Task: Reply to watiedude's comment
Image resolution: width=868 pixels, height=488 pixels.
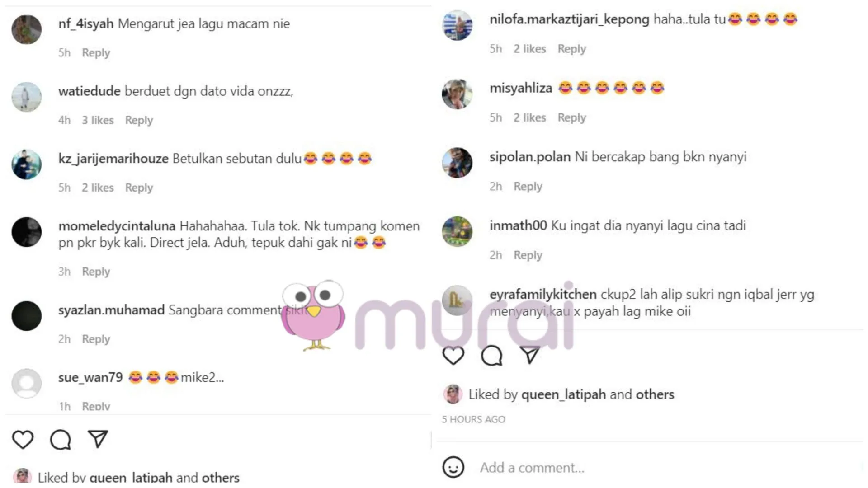Action: click(x=139, y=120)
